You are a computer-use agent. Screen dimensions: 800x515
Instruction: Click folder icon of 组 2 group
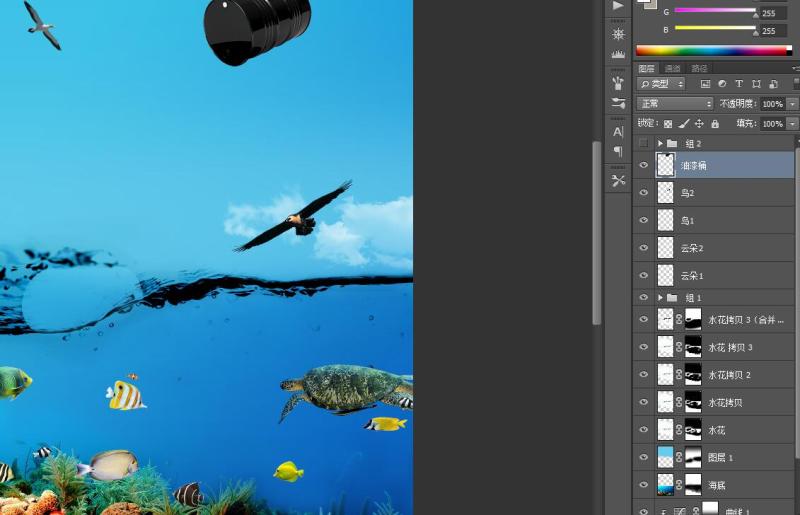click(x=672, y=143)
